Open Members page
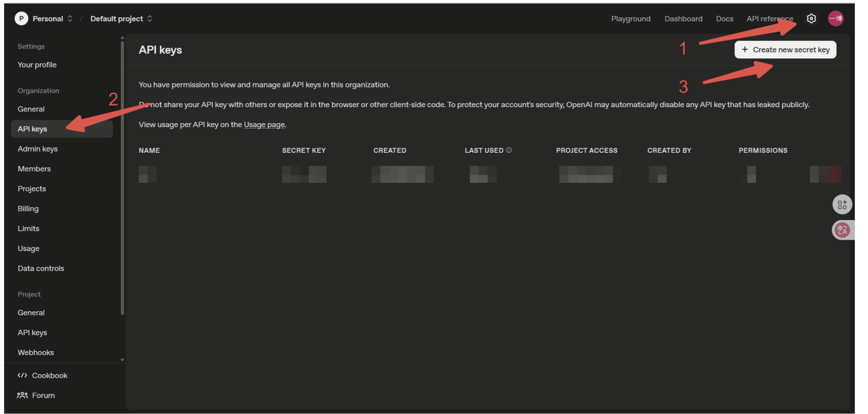This screenshot has height=414, width=868. [34, 169]
